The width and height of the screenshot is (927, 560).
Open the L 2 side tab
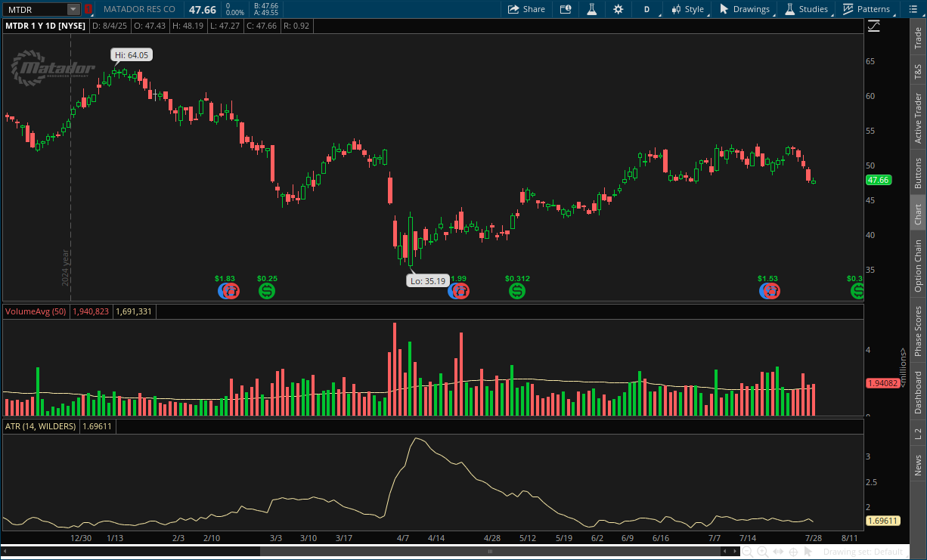pyautogui.click(x=918, y=434)
